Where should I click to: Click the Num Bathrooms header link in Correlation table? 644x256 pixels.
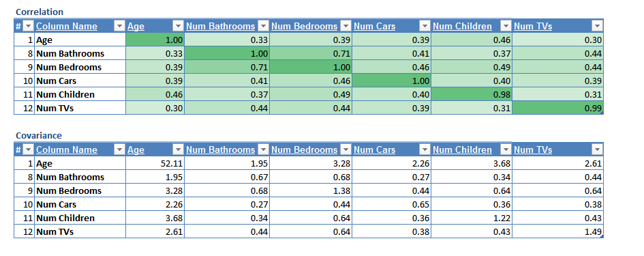221,27
